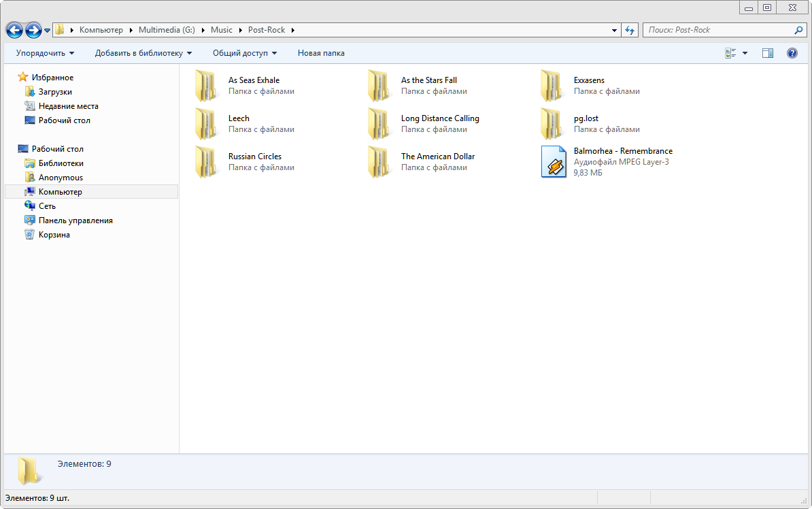The width and height of the screenshot is (812, 509).
Task: Click the Недавние места icon
Action: coord(30,105)
